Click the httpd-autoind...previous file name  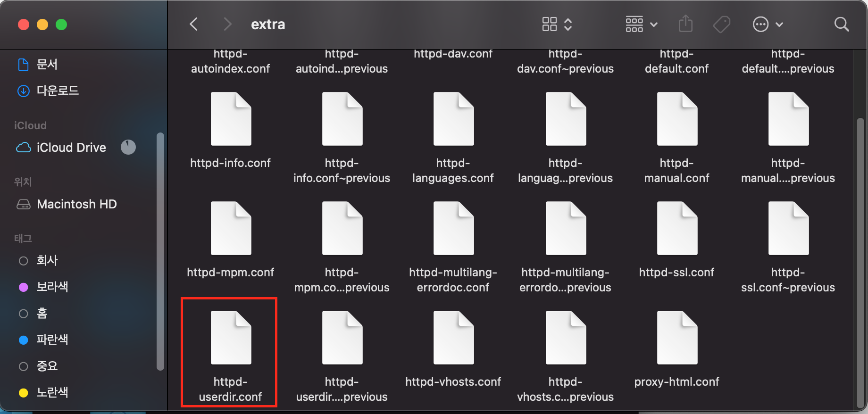point(342,61)
